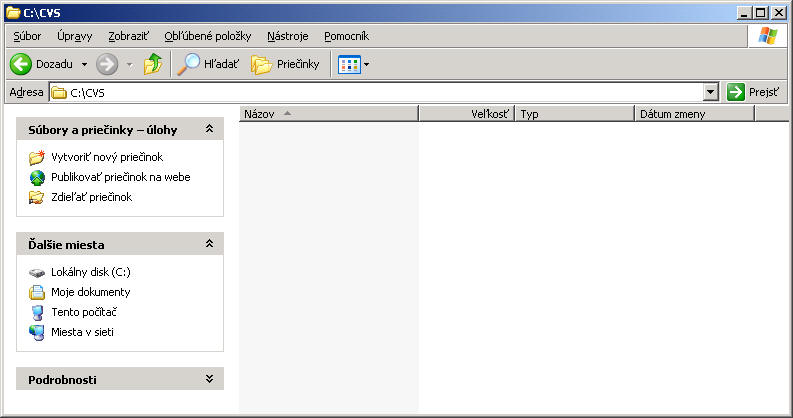The image size is (793, 418).
Task: Open the Zobraziť menu
Action: 128,36
